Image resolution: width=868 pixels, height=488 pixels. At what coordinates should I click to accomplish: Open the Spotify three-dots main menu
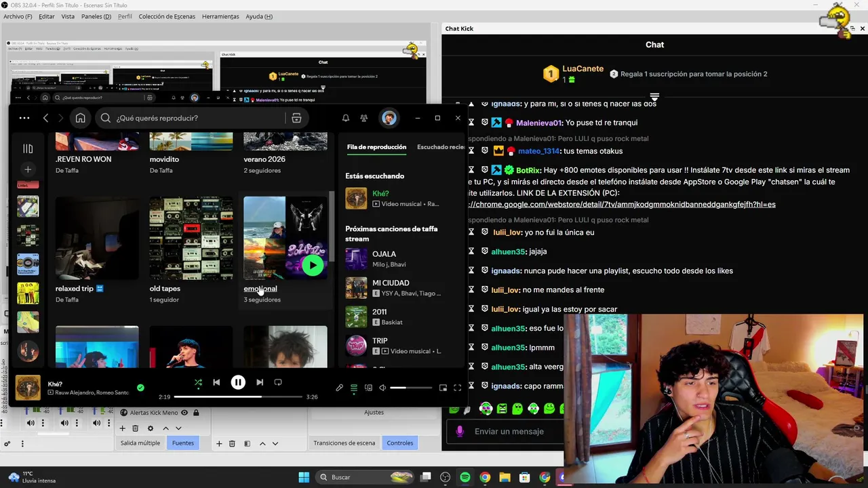click(24, 118)
